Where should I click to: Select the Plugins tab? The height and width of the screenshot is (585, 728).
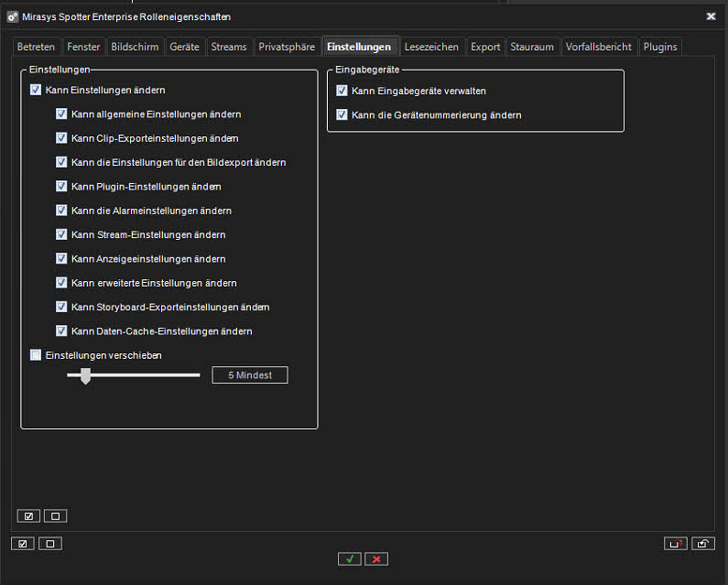(x=660, y=47)
